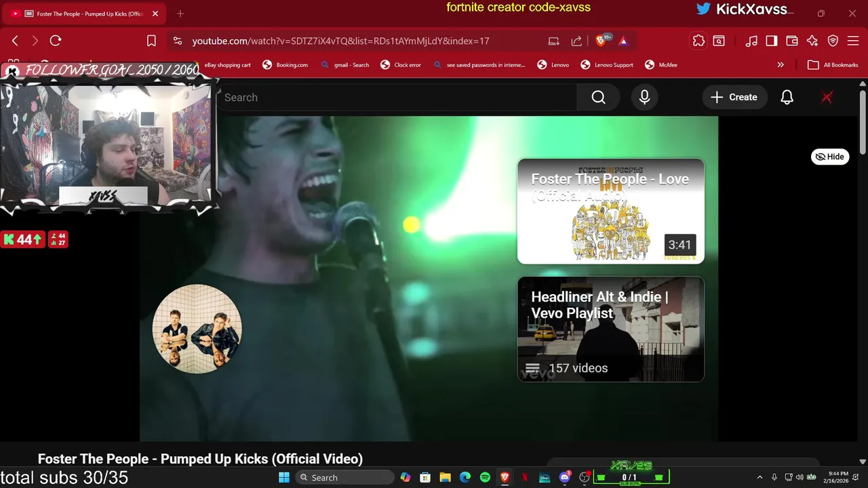Open Disney+ from the taskbar
Viewport: 868px width, 488px height.
(x=545, y=477)
